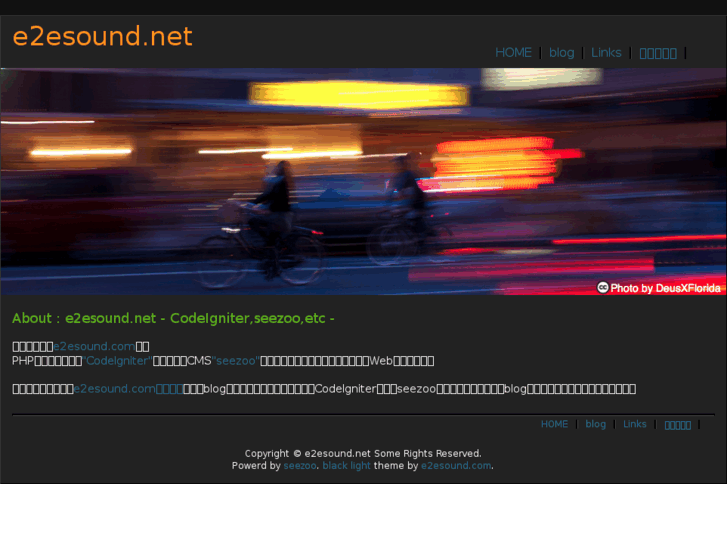
Task: Open the e2esound.net site title
Action: point(102,36)
